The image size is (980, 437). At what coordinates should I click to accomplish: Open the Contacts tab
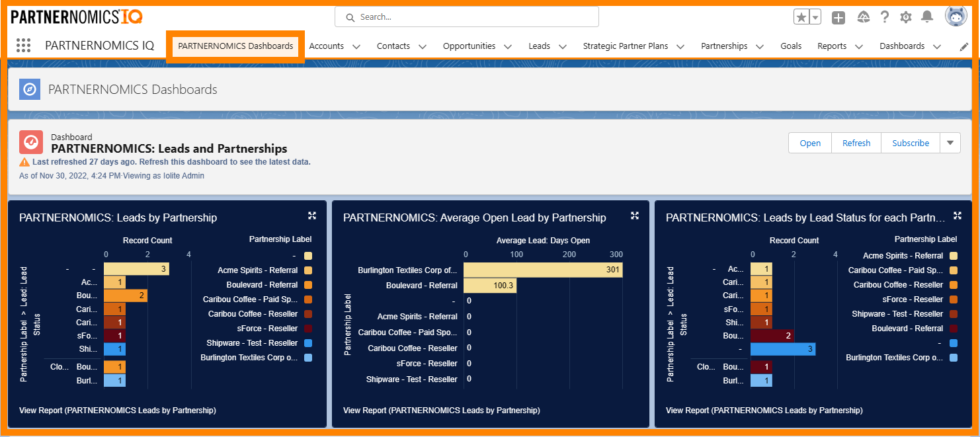pos(393,46)
